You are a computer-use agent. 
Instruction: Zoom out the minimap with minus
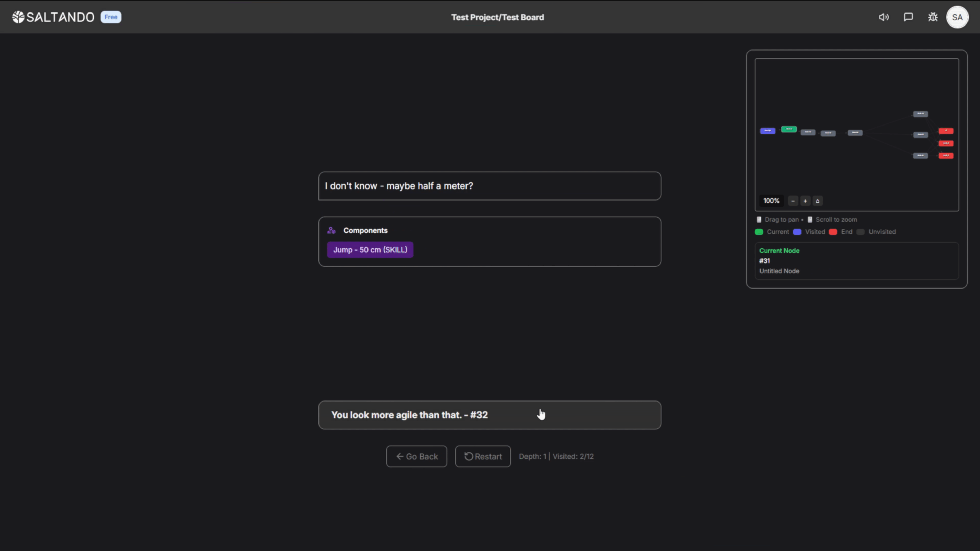pyautogui.click(x=793, y=201)
